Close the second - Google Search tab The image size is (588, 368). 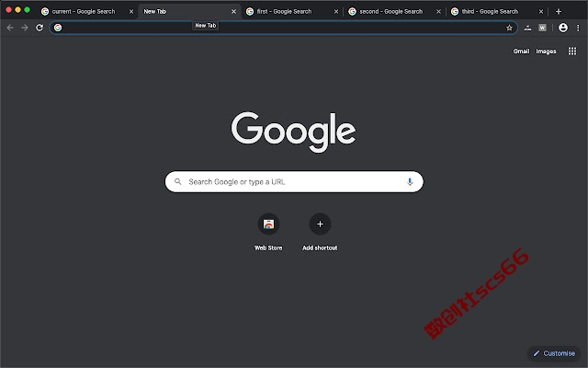438,12
